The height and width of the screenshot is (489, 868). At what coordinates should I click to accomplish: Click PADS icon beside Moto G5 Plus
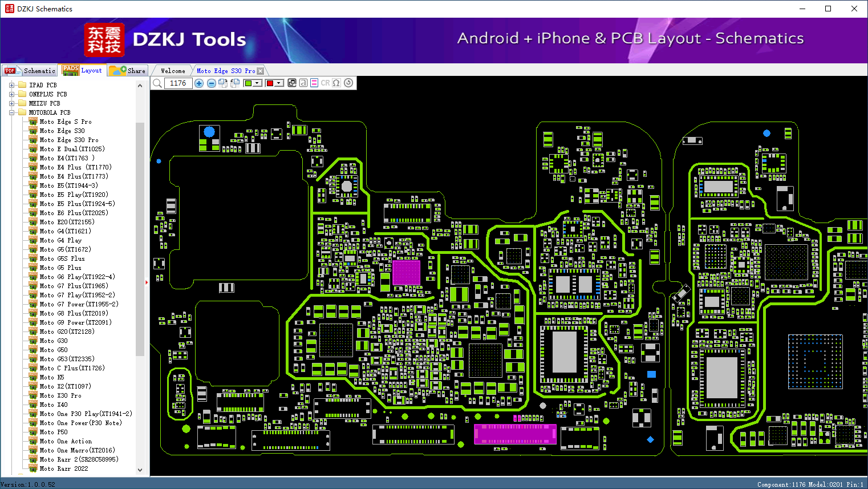33,268
